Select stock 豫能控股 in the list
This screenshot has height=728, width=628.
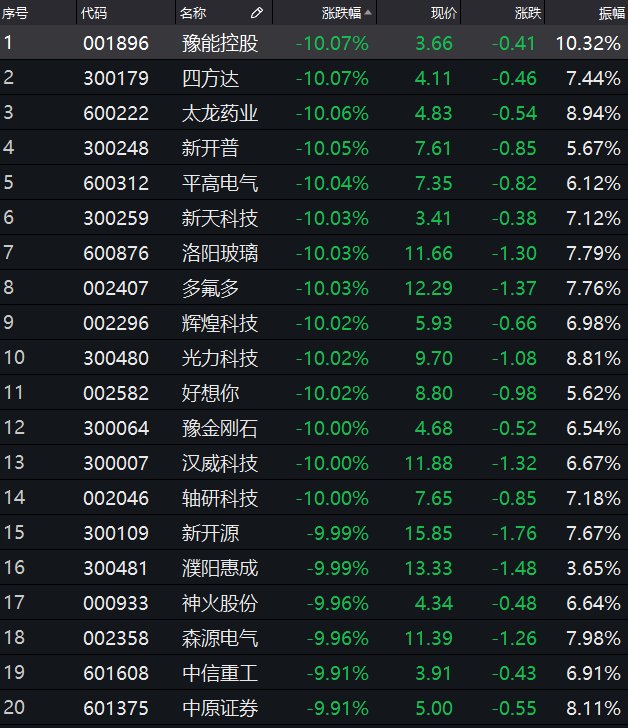(220, 44)
